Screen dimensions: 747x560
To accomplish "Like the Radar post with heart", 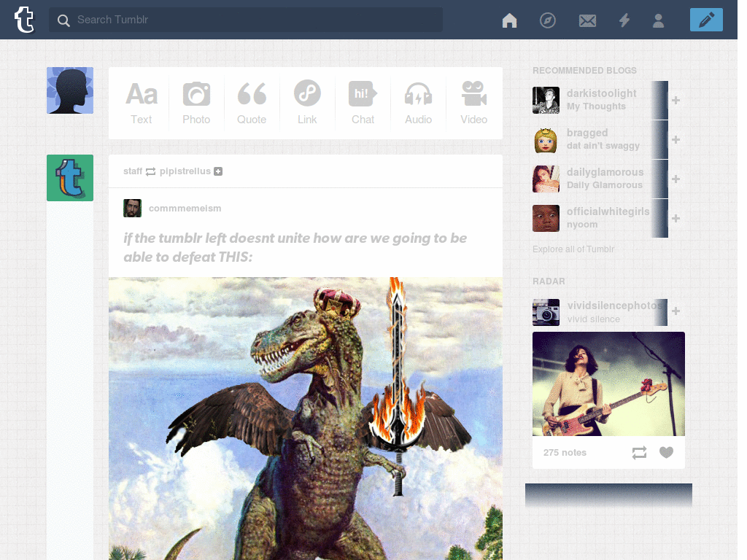I will click(x=666, y=452).
